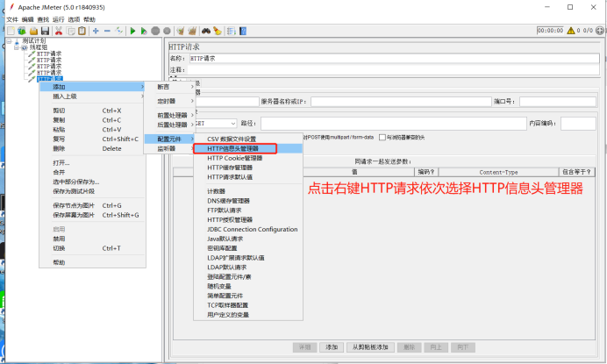Click the thread status icon beside 0/0
This screenshot has height=364, width=607.
[600, 31]
